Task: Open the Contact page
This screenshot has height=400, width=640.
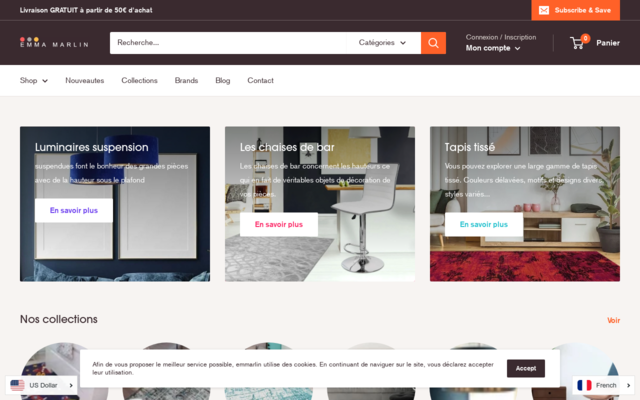Action: tap(260, 80)
